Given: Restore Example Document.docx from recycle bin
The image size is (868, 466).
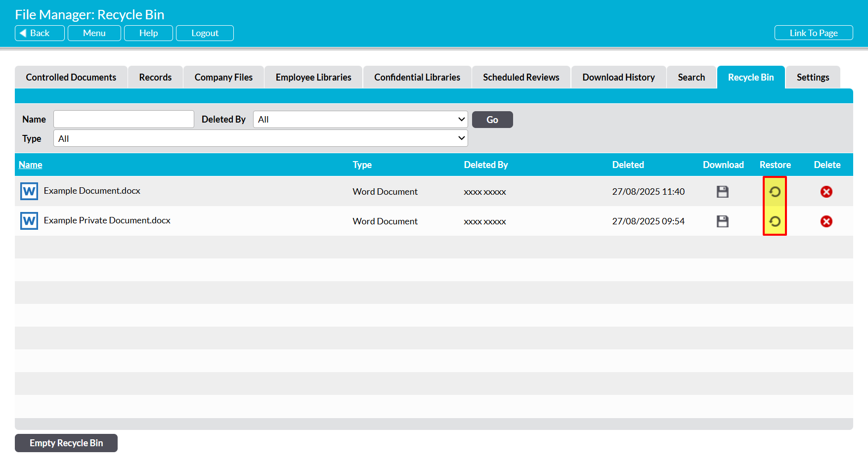Looking at the screenshot, I should [x=775, y=192].
